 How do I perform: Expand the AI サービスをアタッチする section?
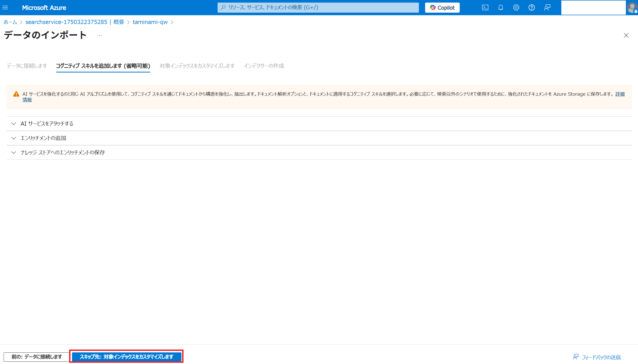pos(47,124)
